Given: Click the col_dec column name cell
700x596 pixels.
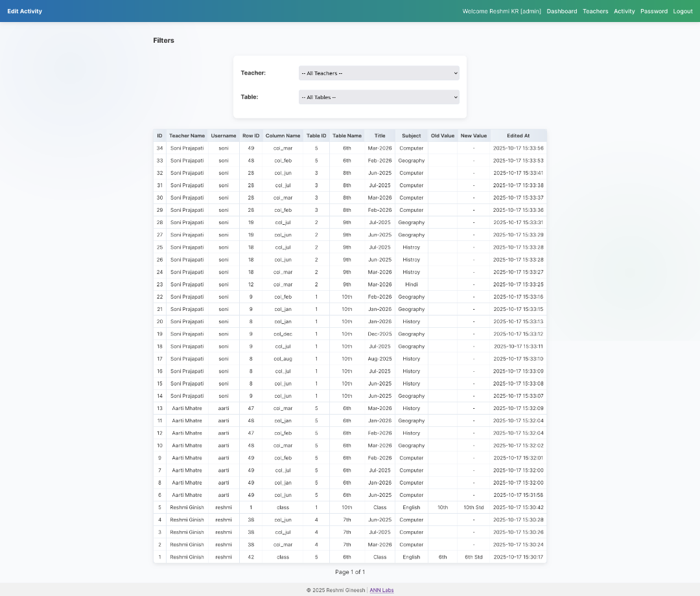Looking at the screenshot, I should [283, 334].
